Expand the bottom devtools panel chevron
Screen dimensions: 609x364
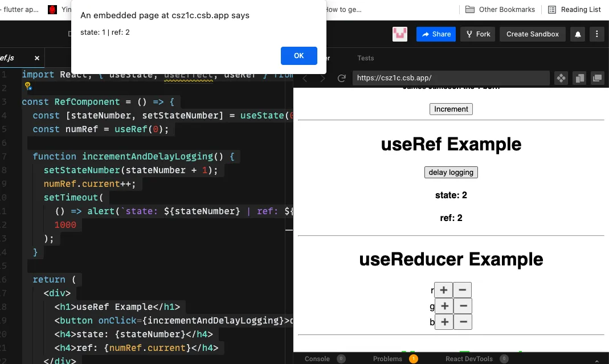tap(597, 361)
